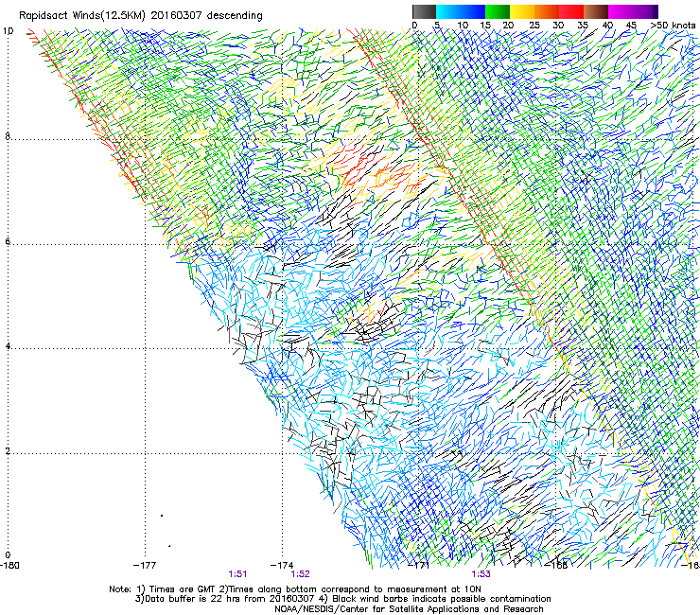Click the latitude label '0'
Image resolution: width=700 pixels, height=615 pixels.
click(8, 555)
